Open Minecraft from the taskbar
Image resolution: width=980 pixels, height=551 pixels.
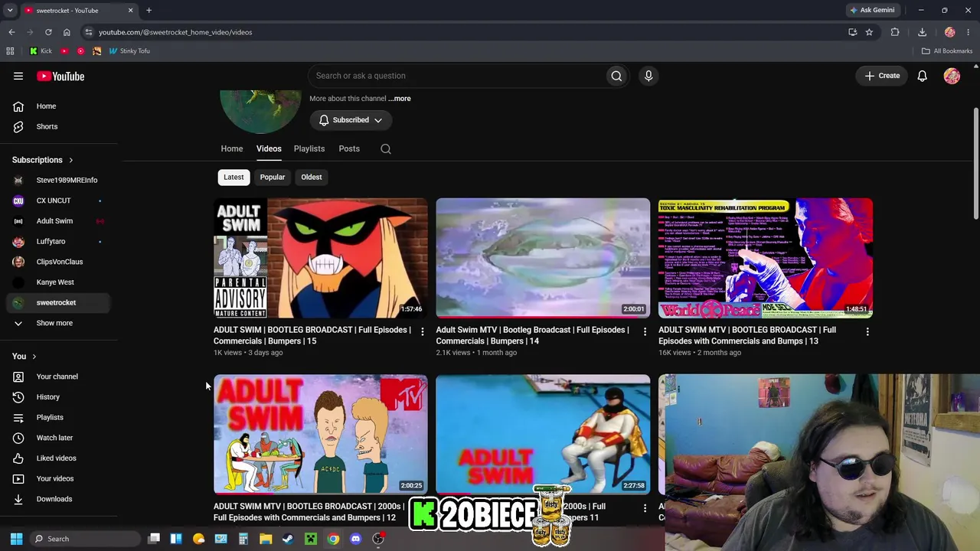point(310,539)
